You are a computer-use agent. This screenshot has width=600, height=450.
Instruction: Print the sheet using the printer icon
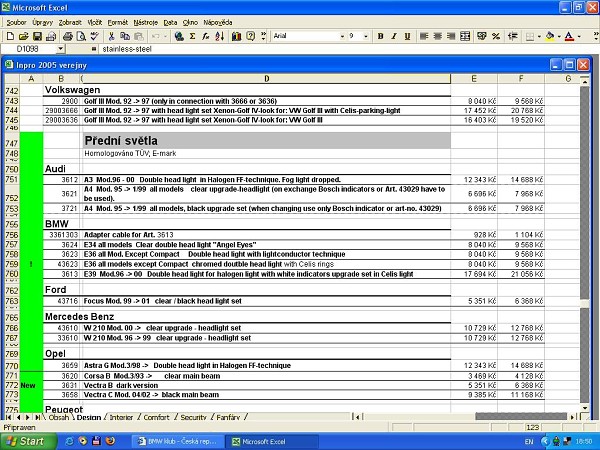pos(68,36)
